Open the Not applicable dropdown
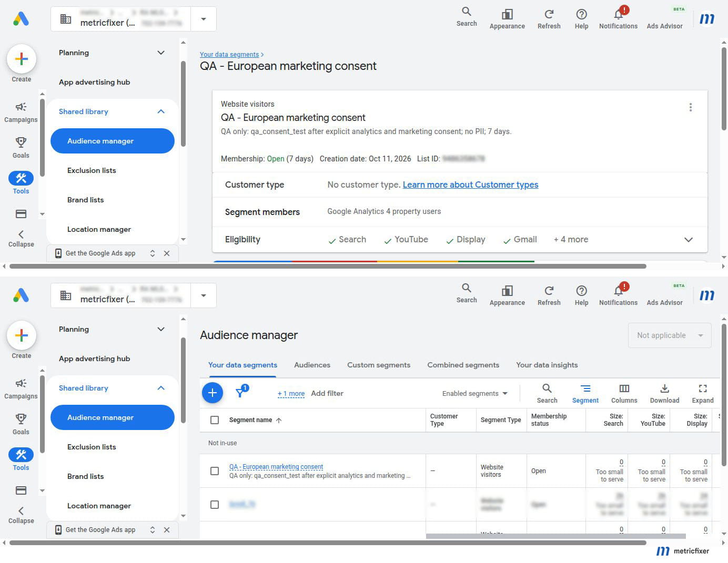The height and width of the screenshot is (563, 728). 670,335
